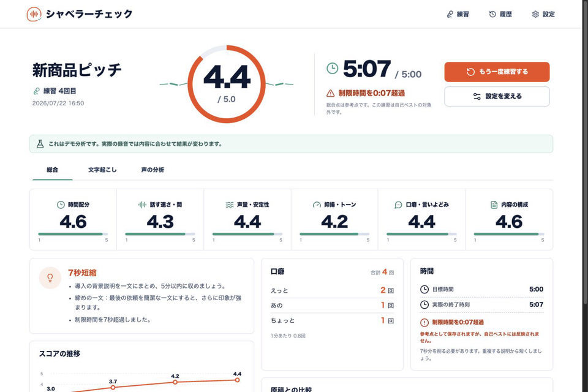This screenshot has width=588, height=392.
Task: Click the 抑揚・トーン score bar
Action: pos(334,234)
